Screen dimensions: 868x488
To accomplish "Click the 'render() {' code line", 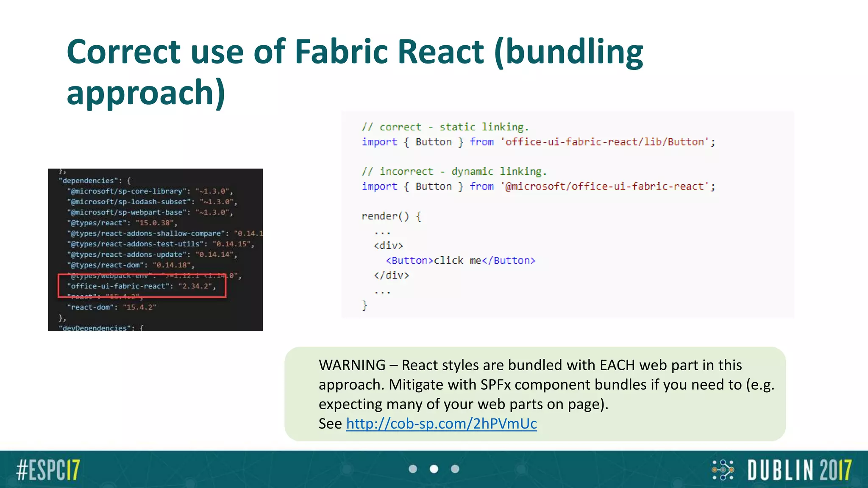I will pos(391,216).
